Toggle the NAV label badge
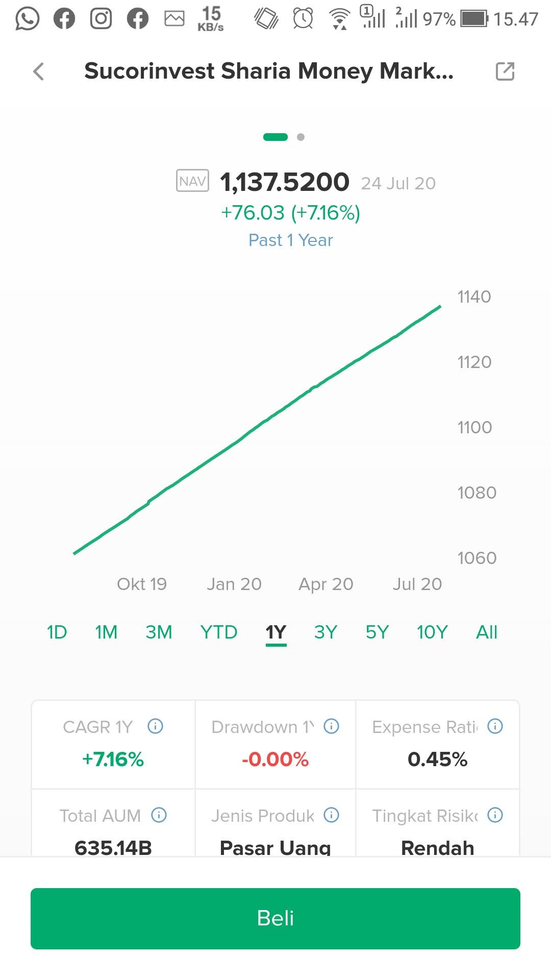 192,181
